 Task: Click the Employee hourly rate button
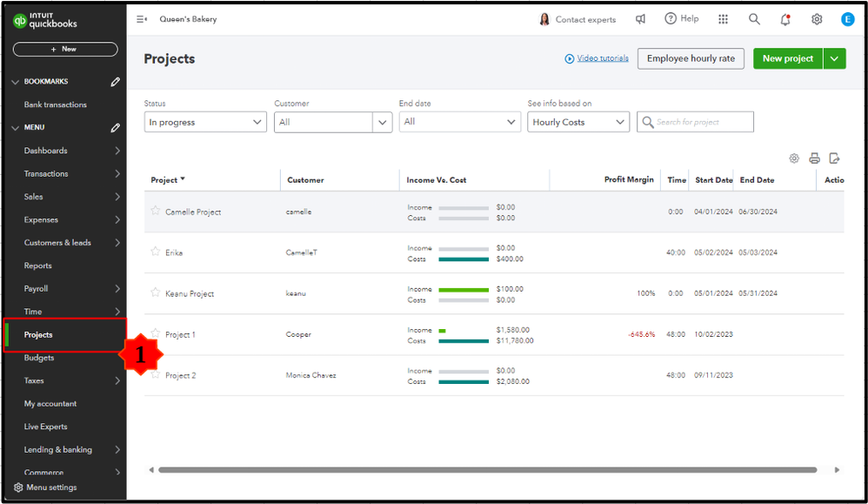tap(691, 58)
